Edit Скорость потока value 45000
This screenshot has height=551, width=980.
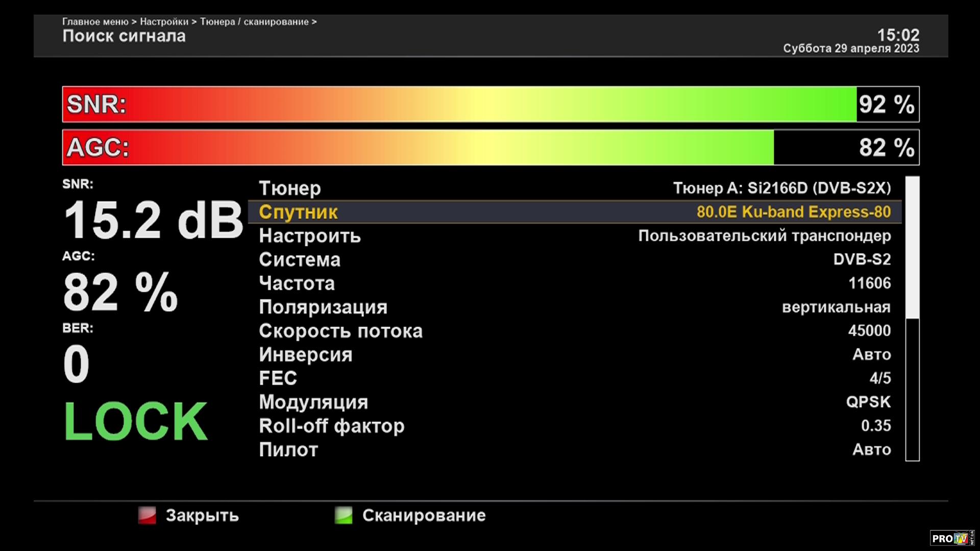[869, 331]
